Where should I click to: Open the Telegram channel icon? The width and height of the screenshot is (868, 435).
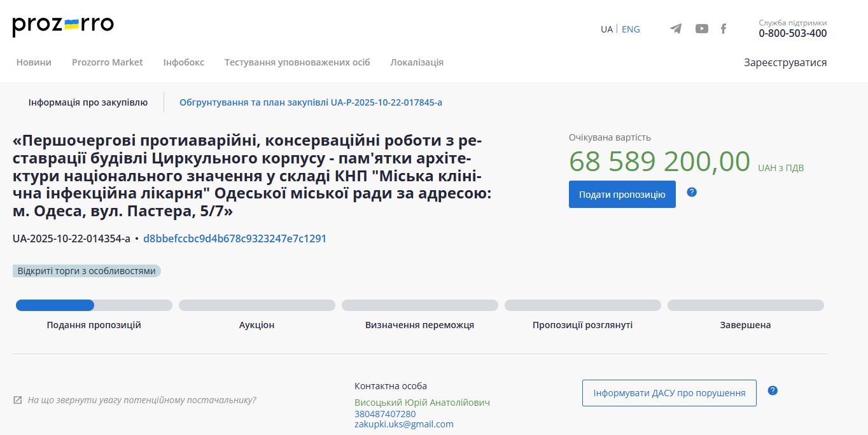point(676,29)
